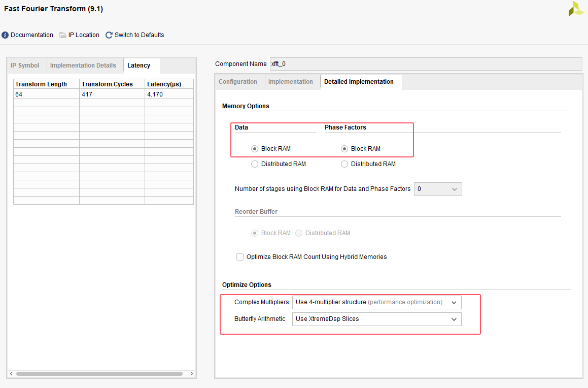
Task: Open the Implementation Details tab
Action: [x=83, y=66]
